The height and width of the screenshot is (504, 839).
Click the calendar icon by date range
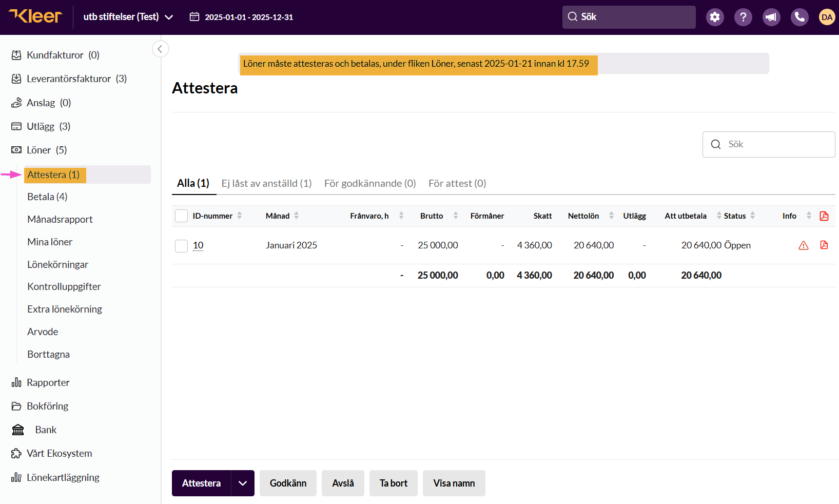click(194, 17)
